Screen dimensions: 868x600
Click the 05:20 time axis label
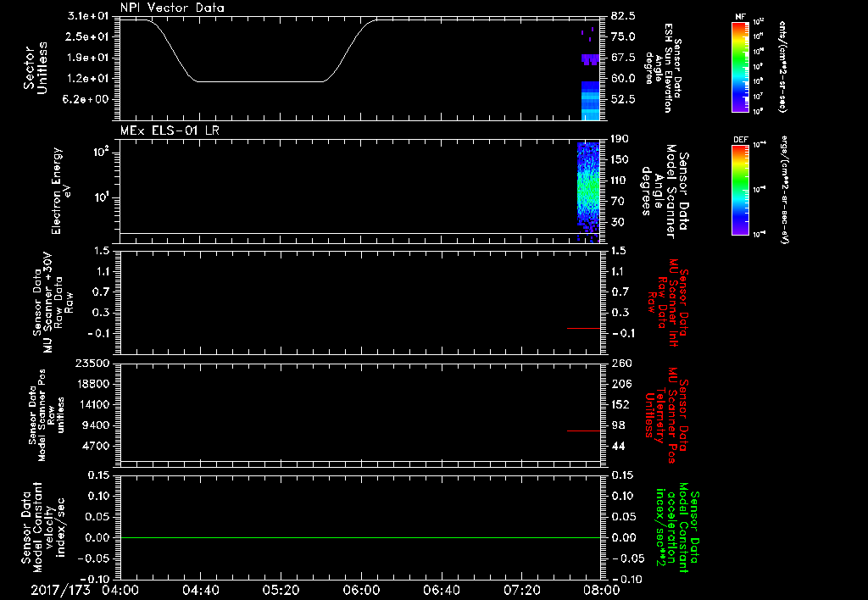pos(281,590)
